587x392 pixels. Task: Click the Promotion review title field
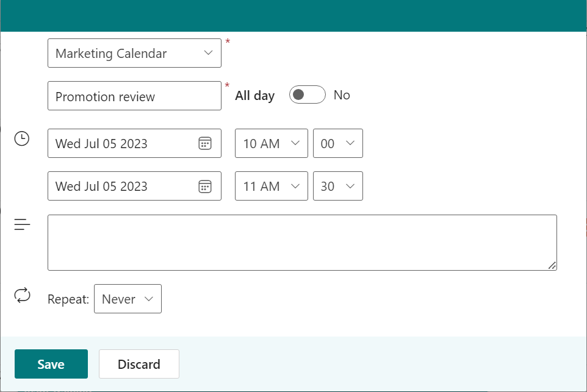[134, 96]
